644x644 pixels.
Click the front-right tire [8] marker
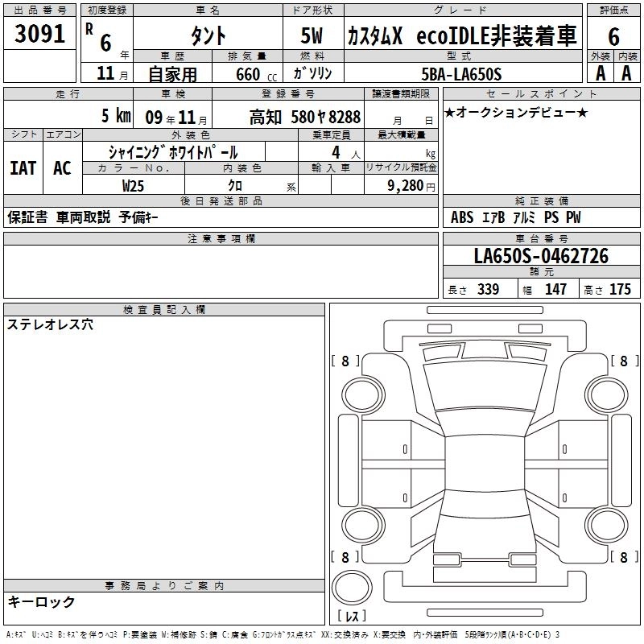pos(624,361)
